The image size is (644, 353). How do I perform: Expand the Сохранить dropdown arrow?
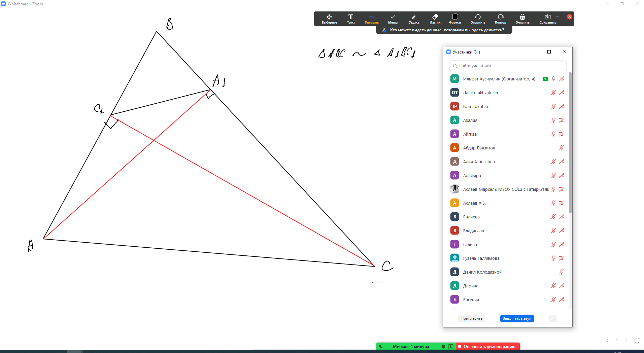pyautogui.click(x=557, y=16)
